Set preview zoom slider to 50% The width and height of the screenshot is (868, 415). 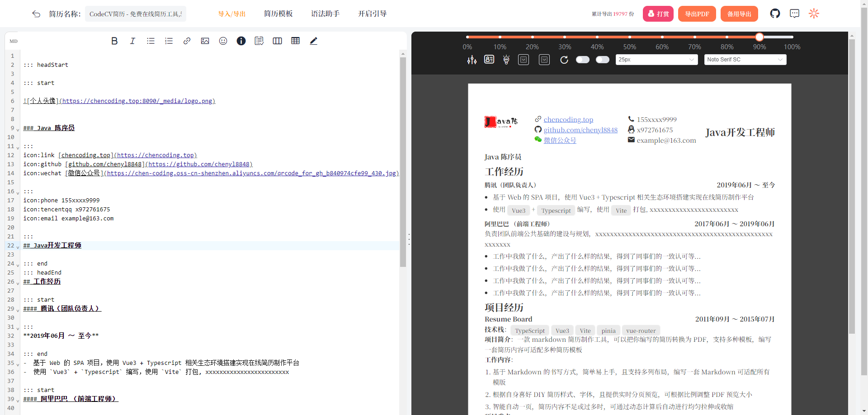630,37
